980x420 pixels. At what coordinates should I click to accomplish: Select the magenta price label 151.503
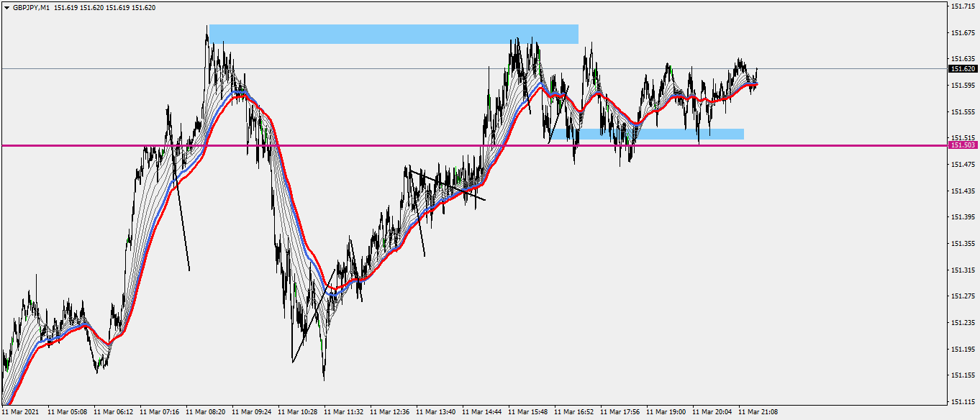tap(962, 145)
